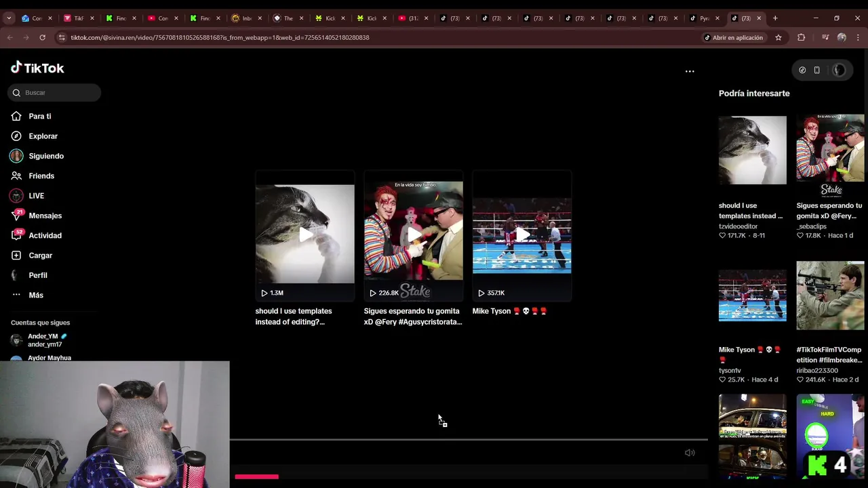Switch to the 'TikT' browser tab
The height and width of the screenshot is (488, 868).
(78, 18)
